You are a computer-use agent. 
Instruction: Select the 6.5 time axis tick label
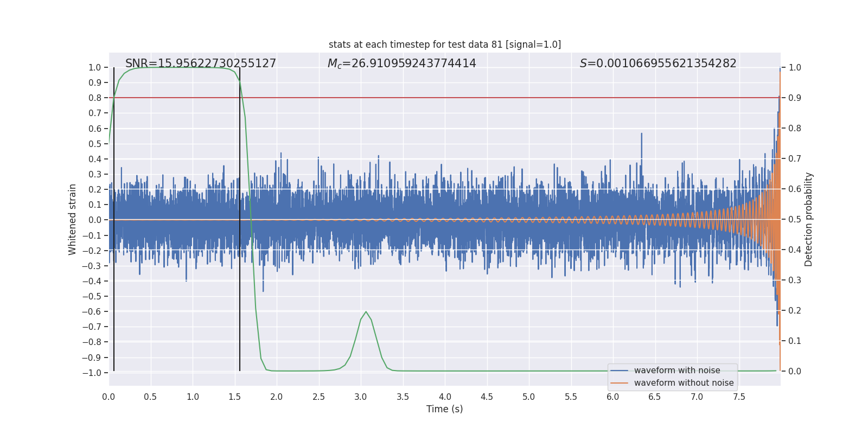tap(655, 397)
